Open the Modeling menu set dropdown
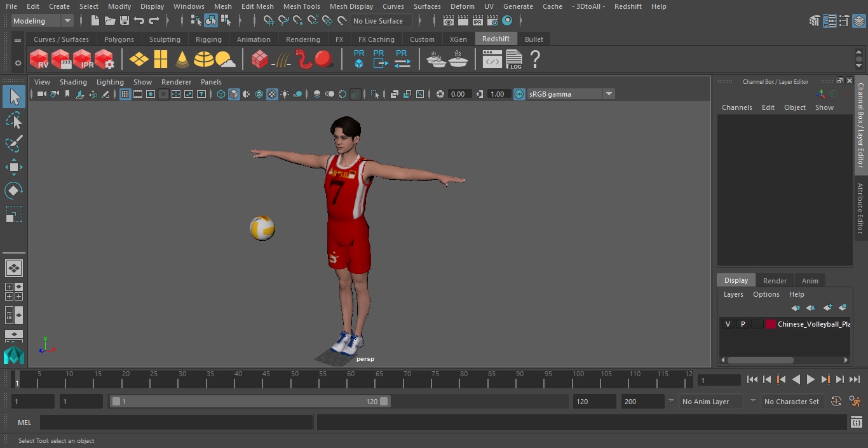The width and height of the screenshot is (868, 448). (42, 21)
